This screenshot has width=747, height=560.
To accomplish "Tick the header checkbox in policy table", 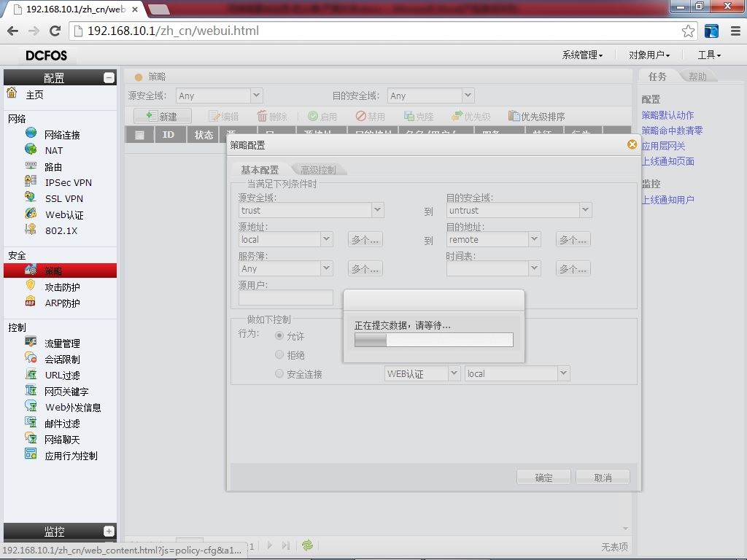I will (x=139, y=135).
